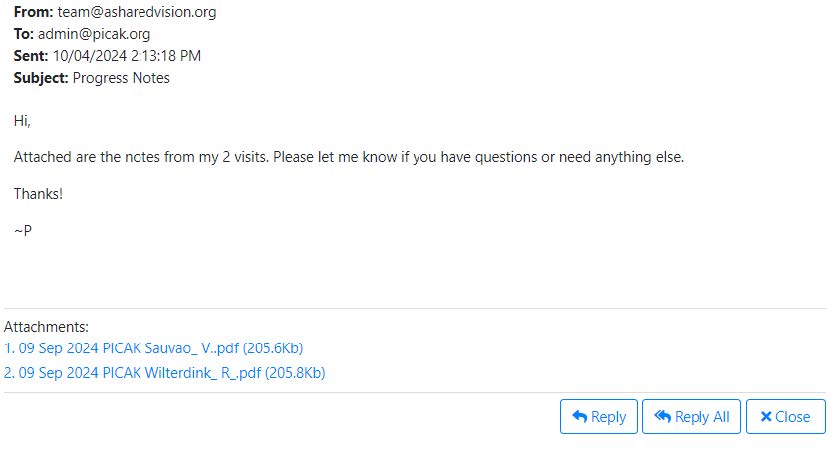Image resolution: width=839 pixels, height=459 pixels.
Task: Click the reply arrow icon
Action: [x=579, y=417]
